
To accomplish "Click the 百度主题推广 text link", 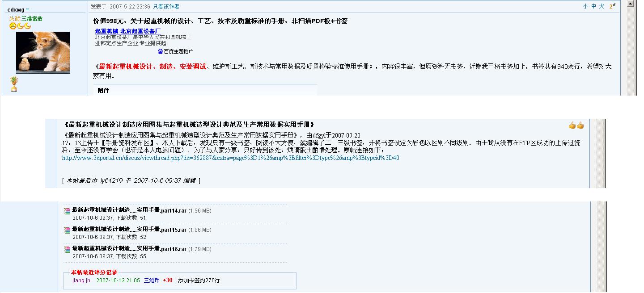I will click(178, 51).
